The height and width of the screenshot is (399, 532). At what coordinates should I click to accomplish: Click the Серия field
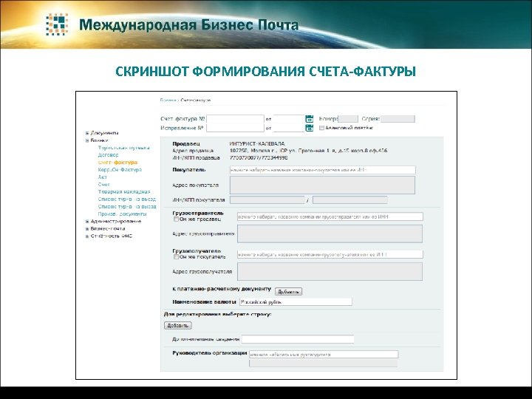[398, 119]
